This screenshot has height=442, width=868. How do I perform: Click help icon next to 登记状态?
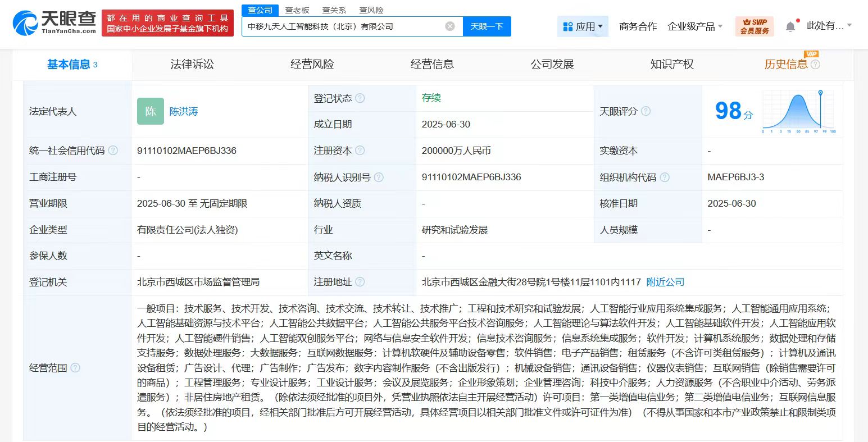[360, 98]
